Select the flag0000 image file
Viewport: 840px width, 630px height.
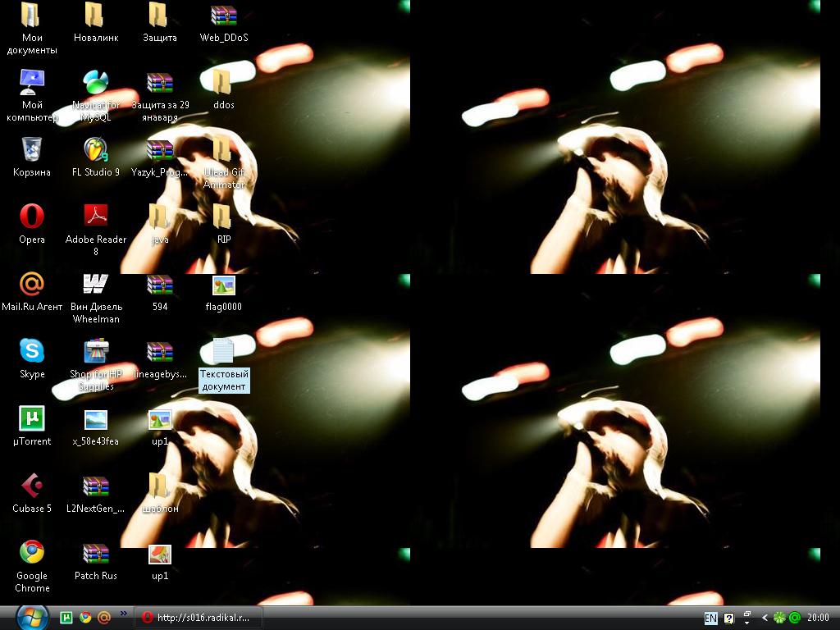point(223,285)
